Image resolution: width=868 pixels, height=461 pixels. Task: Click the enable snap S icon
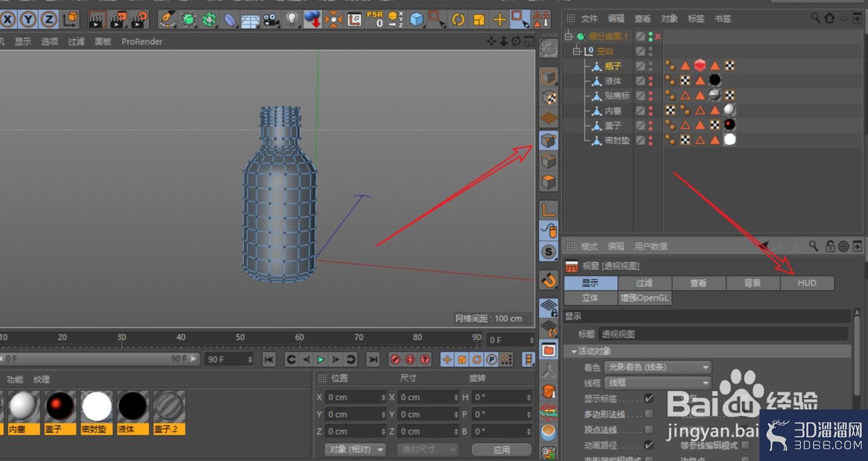click(x=548, y=252)
